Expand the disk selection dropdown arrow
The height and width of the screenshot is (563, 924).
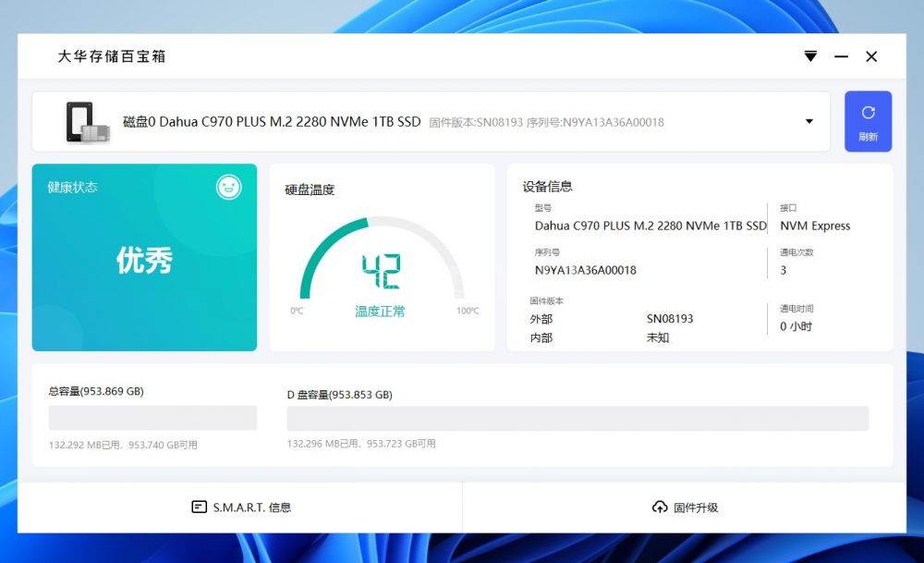tap(809, 121)
